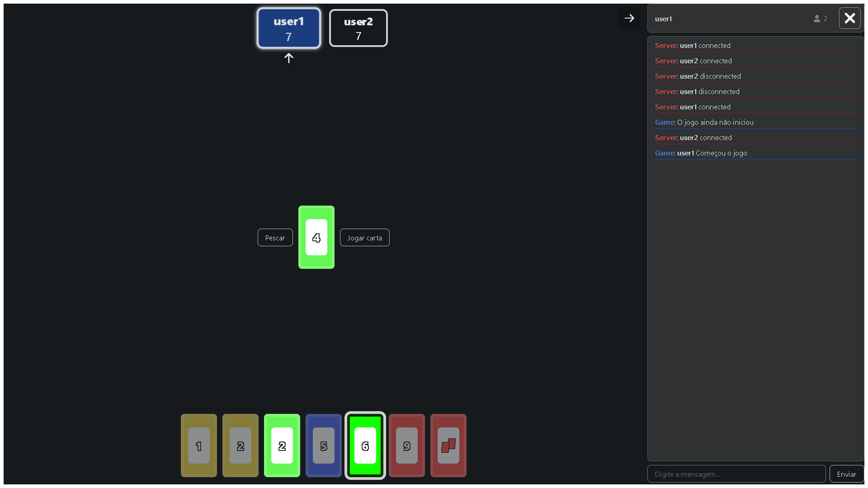Click the turn indicator arrow under user1

289,58
